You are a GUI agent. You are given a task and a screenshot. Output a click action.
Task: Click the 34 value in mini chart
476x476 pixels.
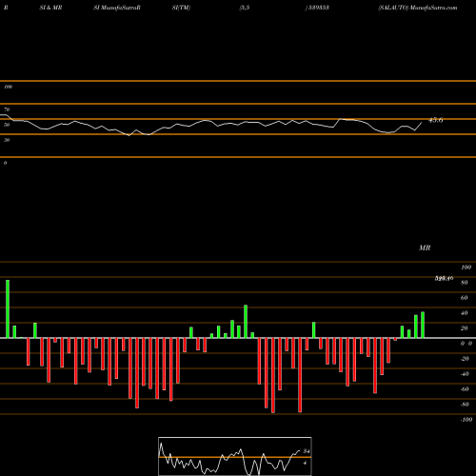(307, 451)
